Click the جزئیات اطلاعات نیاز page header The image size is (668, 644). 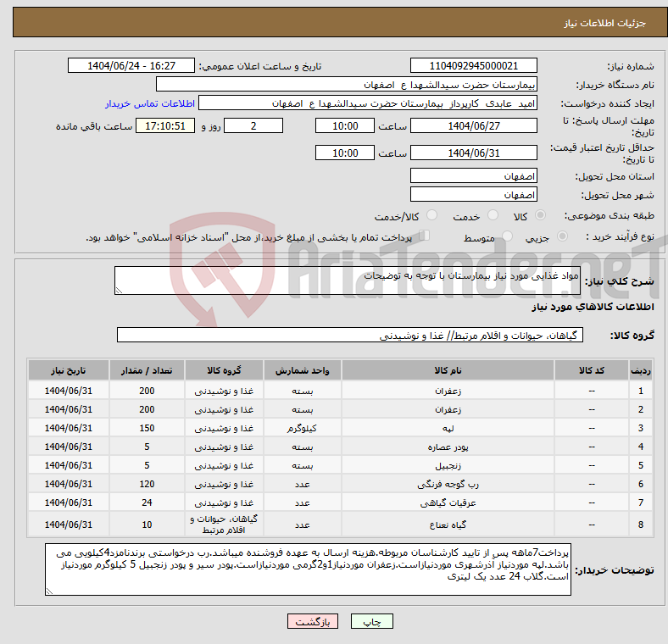pos(605,23)
